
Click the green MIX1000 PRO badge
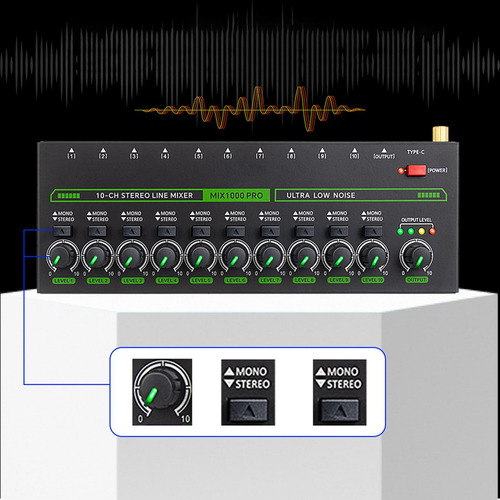(236, 196)
